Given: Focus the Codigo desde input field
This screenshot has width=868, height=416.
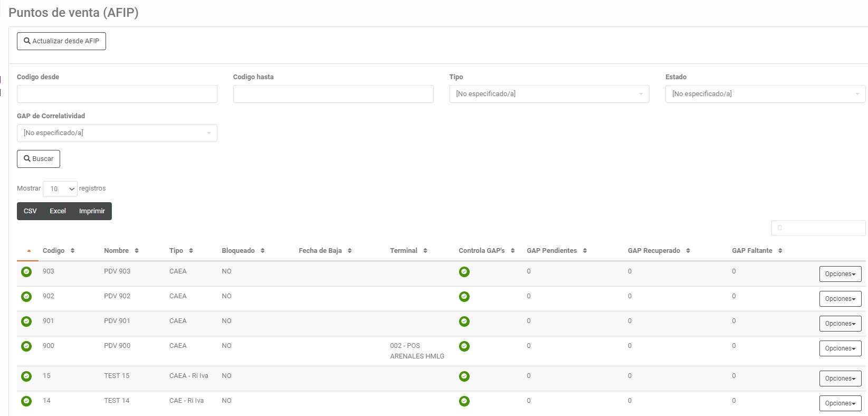Looking at the screenshot, I should point(117,94).
